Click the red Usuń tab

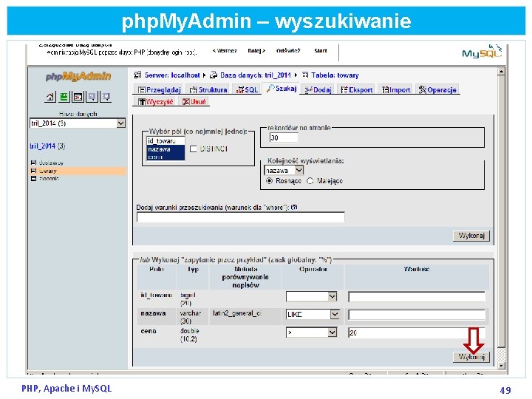[x=194, y=101]
